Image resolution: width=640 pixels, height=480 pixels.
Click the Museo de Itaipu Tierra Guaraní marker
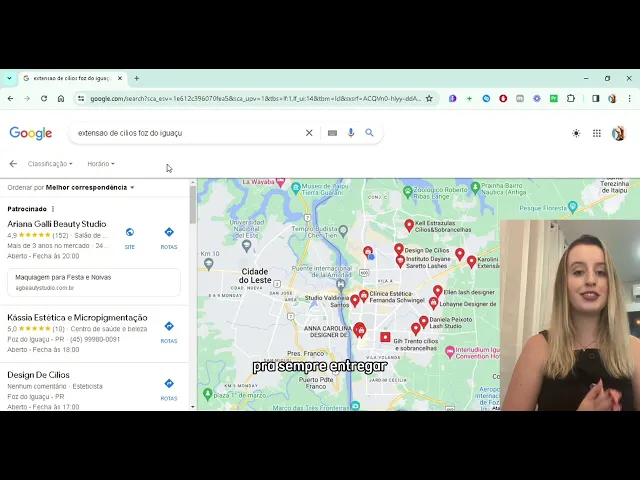click(296, 188)
